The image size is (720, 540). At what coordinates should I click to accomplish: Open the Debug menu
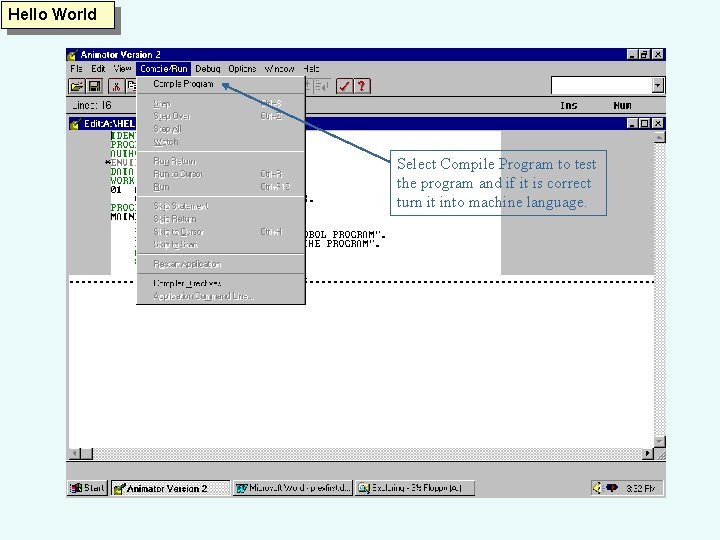[x=208, y=69]
